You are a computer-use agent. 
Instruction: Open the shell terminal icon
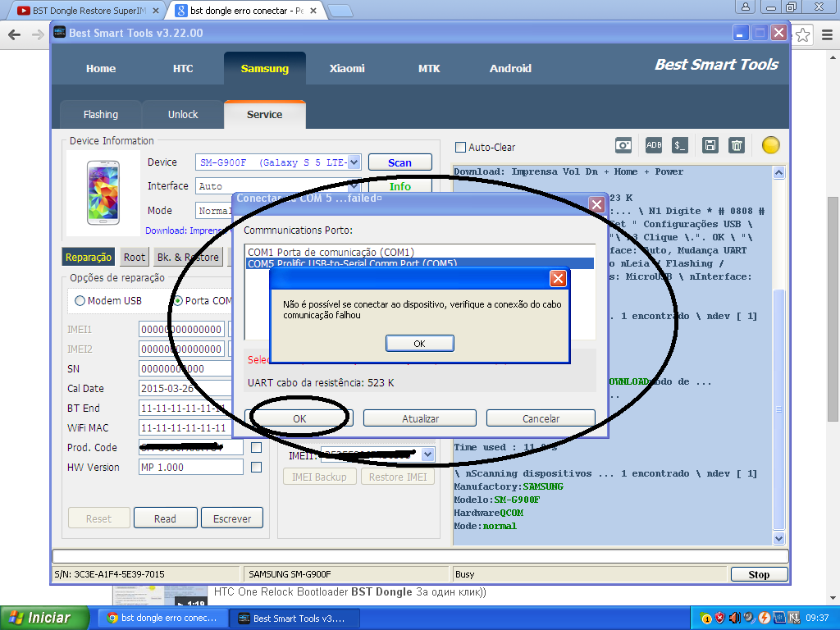point(680,145)
